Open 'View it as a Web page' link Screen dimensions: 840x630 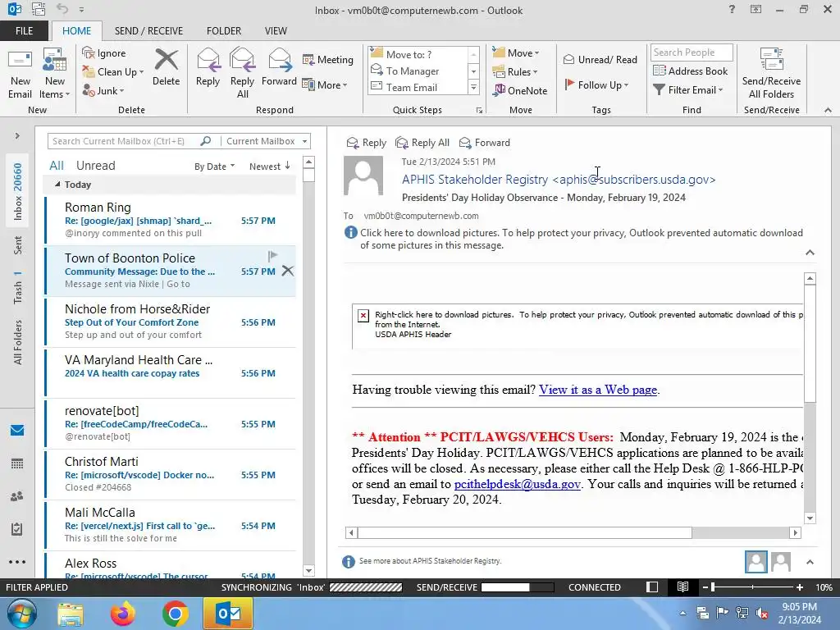click(598, 390)
